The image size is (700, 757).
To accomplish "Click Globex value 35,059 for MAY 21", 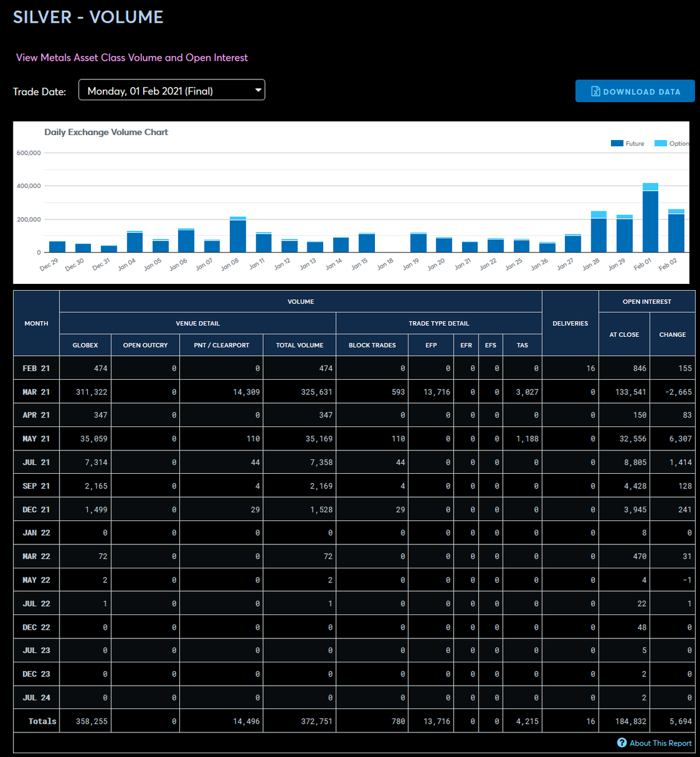I will [93, 438].
